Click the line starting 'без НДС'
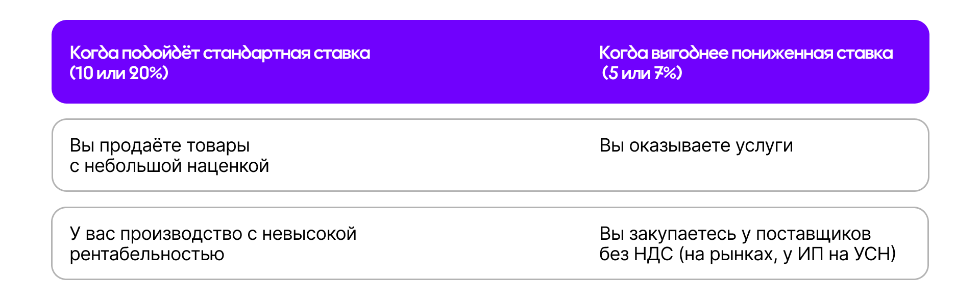 click(748, 254)
